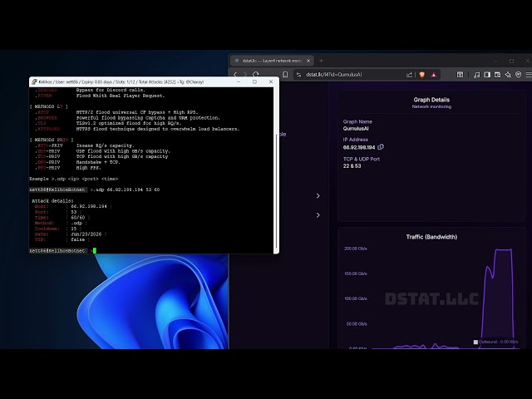Viewport: 532px width, 399px height.
Task: Click the 150.00 Gb/s axis label
Action: 355,273
